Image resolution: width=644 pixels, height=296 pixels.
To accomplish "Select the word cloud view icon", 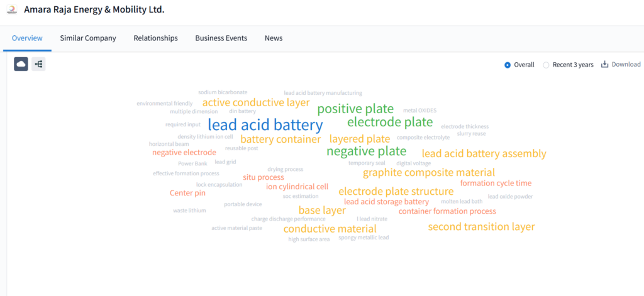I will (x=21, y=64).
